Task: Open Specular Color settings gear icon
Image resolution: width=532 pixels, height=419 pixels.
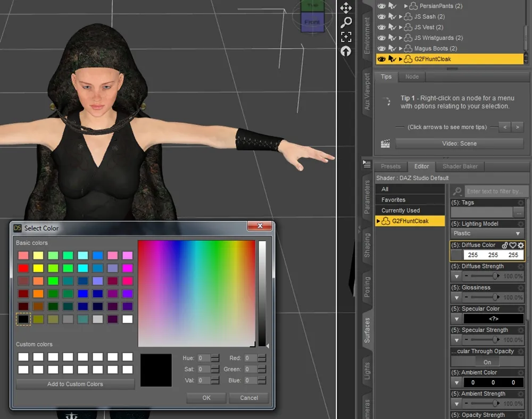Action: (520, 309)
